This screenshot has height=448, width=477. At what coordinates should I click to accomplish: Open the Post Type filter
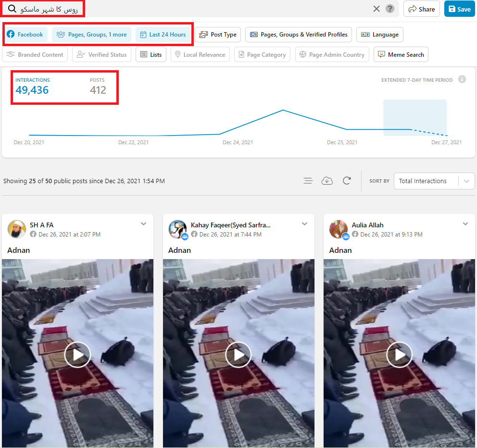click(218, 35)
